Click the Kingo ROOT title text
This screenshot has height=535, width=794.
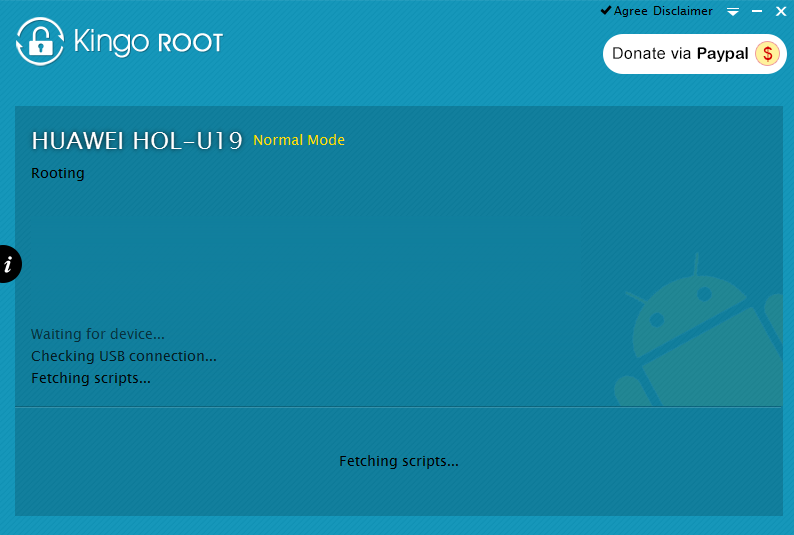coord(148,42)
